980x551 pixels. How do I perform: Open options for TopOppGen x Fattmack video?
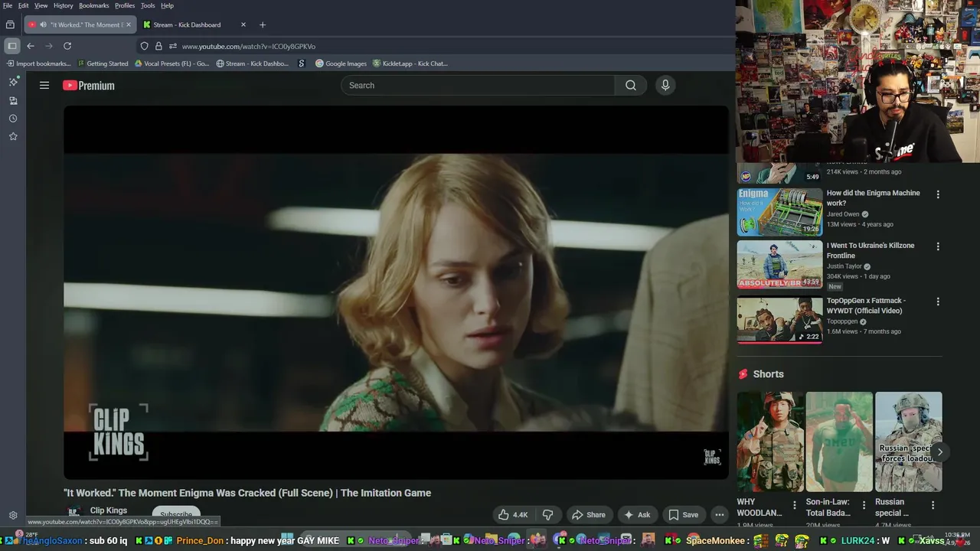938,302
